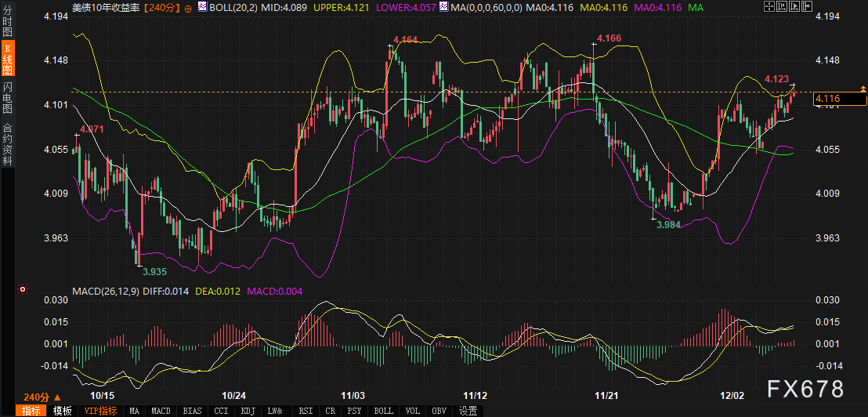
Task: Open 设置 settings in indicator bar
Action: coord(468,411)
